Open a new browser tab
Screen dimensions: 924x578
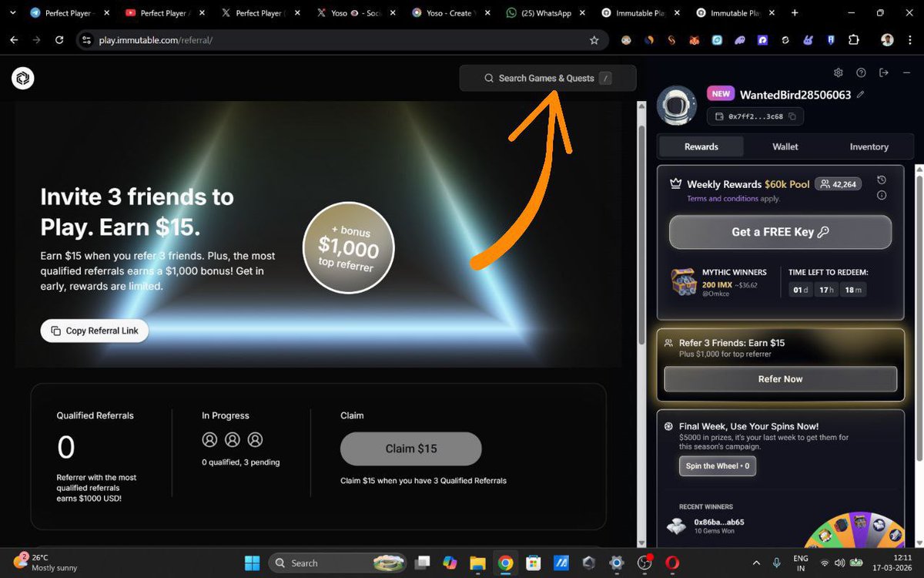(x=795, y=13)
